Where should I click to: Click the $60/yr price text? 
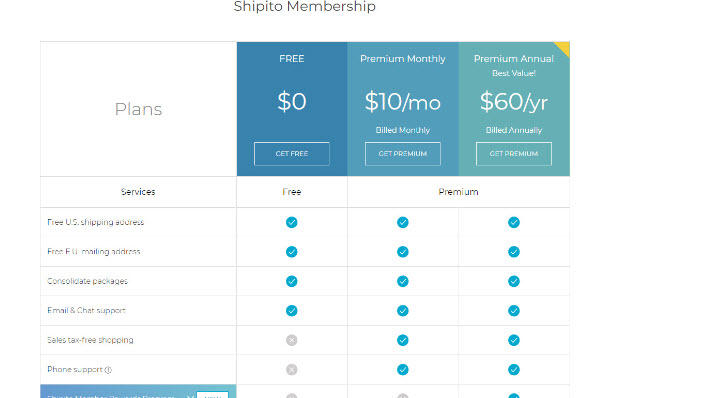tap(513, 101)
